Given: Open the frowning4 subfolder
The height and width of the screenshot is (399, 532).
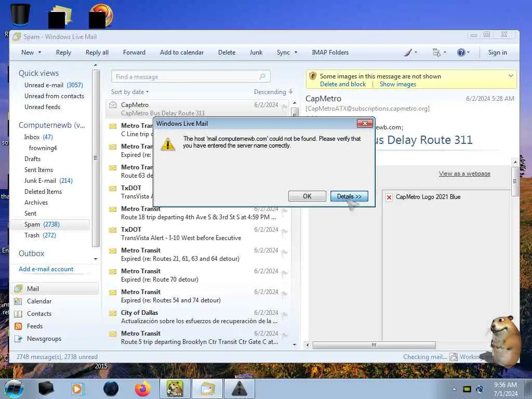Looking at the screenshot, I should tap(43, 148).
